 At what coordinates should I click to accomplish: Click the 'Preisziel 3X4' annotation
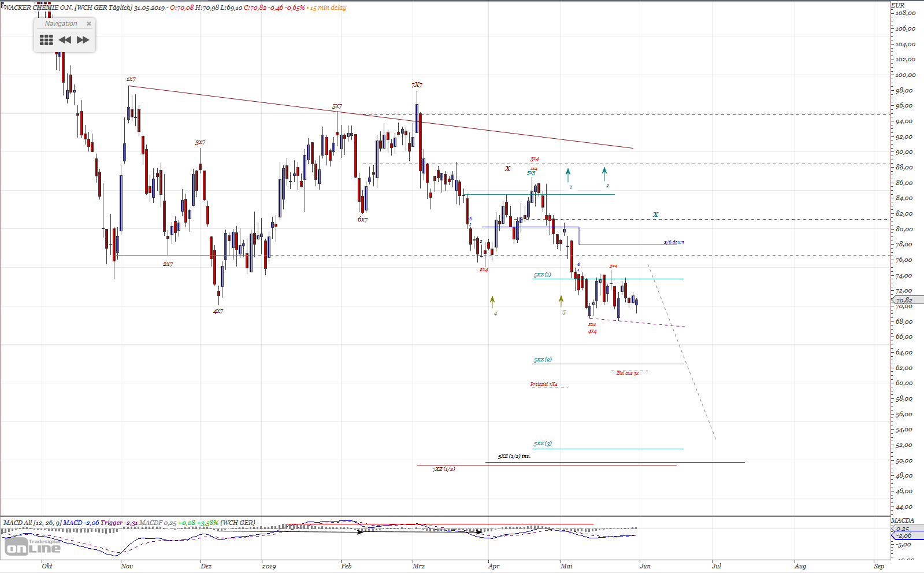[x=544, y=385]
